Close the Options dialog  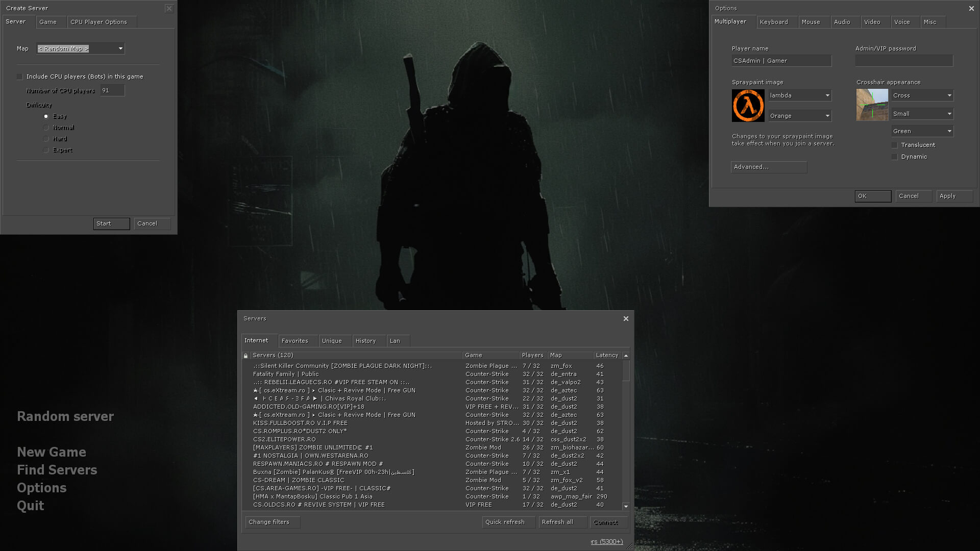coord(971,8)
